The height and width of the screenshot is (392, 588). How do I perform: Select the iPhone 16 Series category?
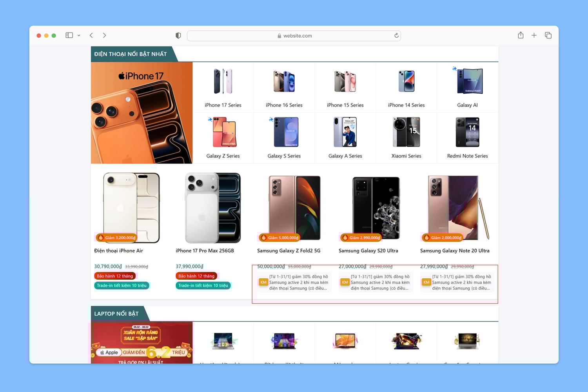point(284,88)
